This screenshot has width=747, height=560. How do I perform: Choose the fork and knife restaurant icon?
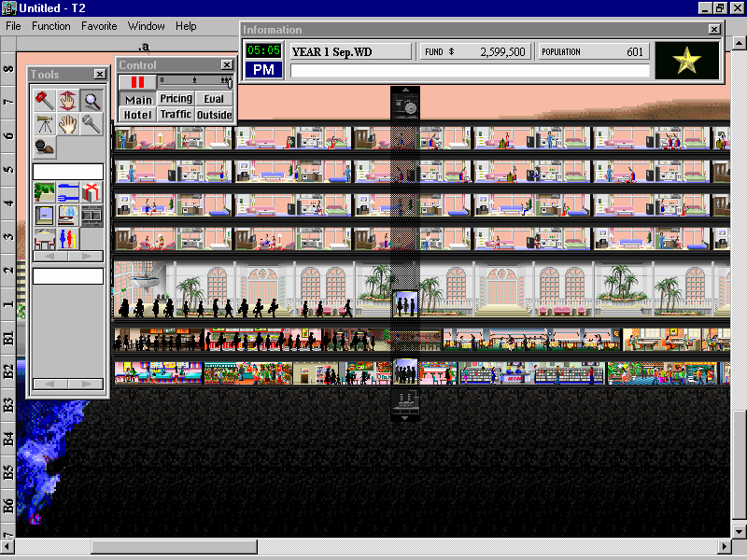click(x=67, y=192)
